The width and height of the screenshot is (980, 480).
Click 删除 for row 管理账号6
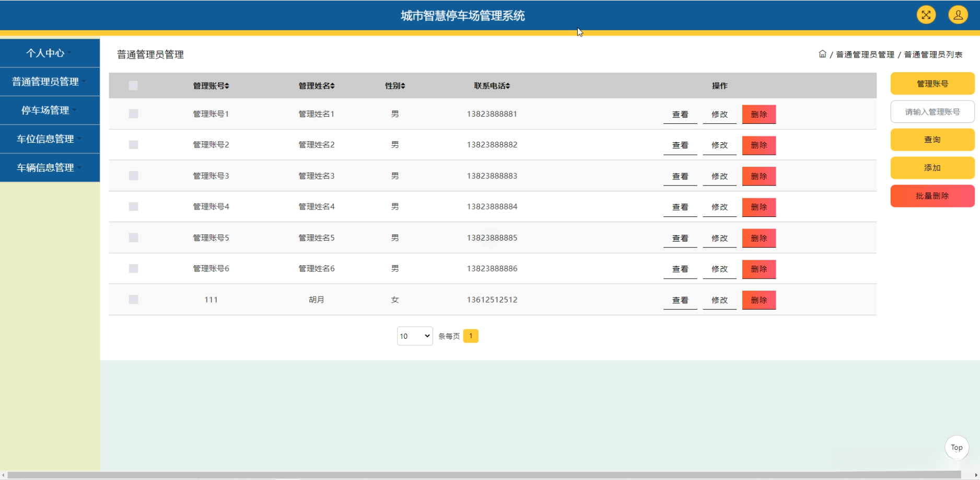759,269
